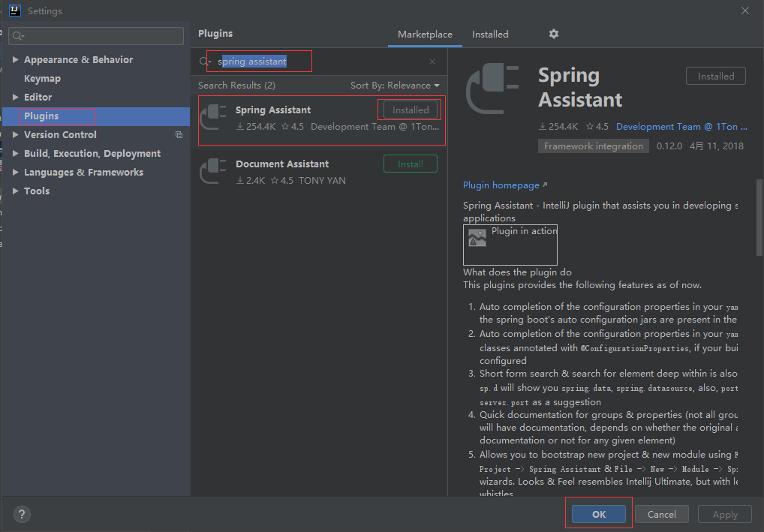Open the Plugin homepage link

505,185
